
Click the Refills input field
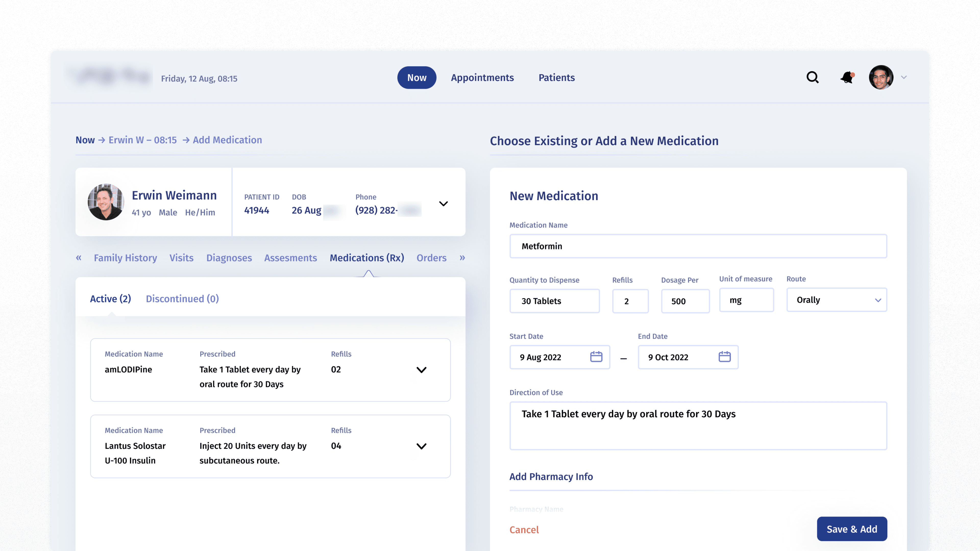coord(630,301)
